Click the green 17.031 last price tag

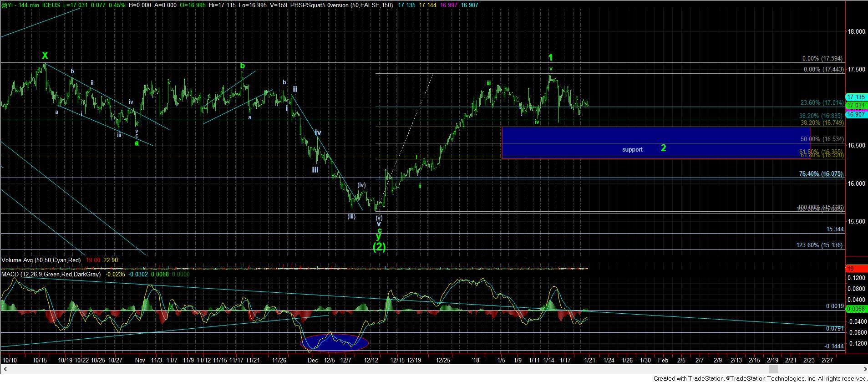(855, 106)
